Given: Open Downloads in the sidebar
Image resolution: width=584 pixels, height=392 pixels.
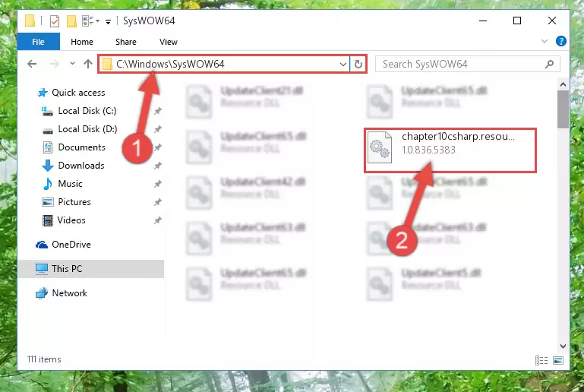Looking at the screenshot, I should [x=73, y=166].
